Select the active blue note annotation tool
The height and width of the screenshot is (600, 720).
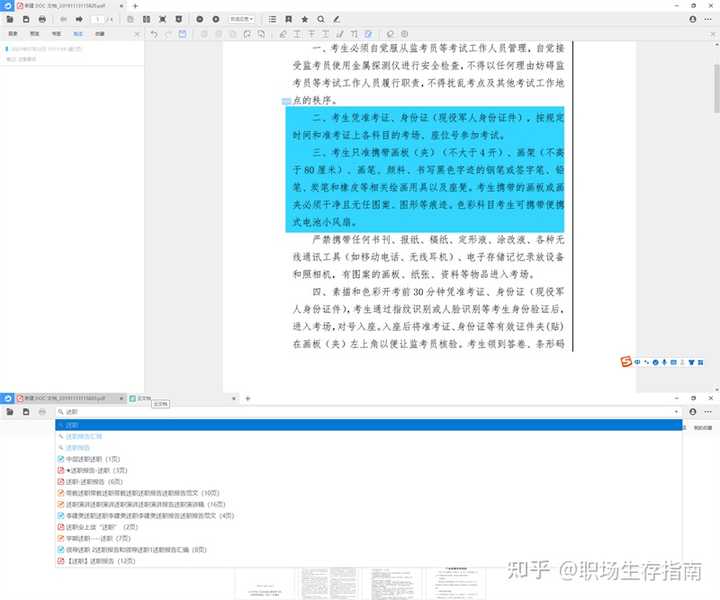pos(368,34)
